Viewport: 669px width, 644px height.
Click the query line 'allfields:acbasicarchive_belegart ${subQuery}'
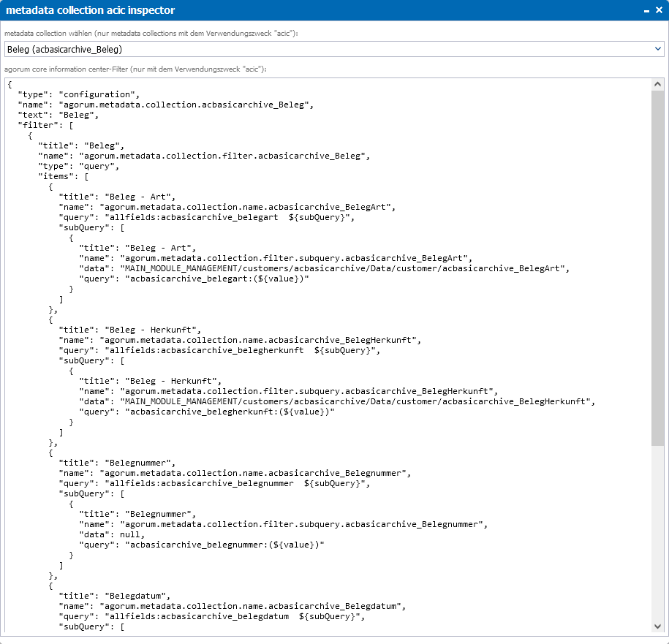click(206, 217)
